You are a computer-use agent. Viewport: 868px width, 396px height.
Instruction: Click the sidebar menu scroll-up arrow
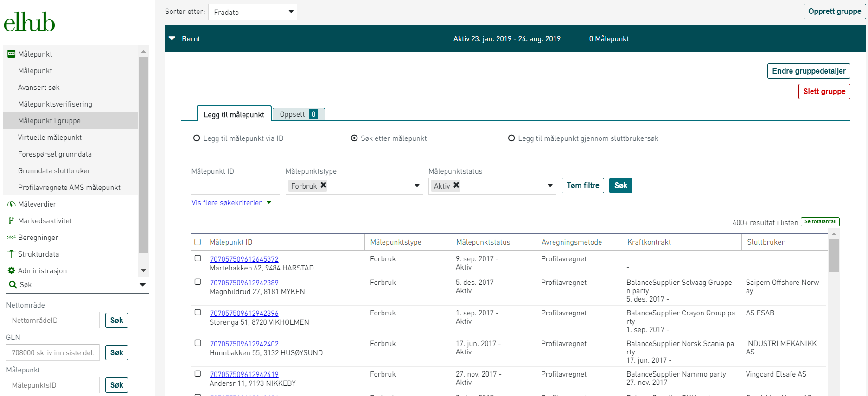pyautogui.click(x=143, y=51)
